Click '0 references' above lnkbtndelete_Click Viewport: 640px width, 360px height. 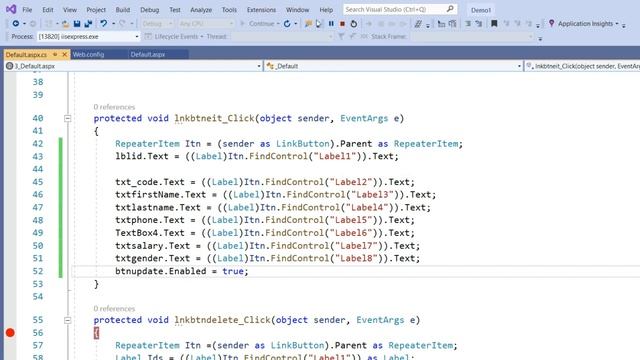(x=114, y=309)
